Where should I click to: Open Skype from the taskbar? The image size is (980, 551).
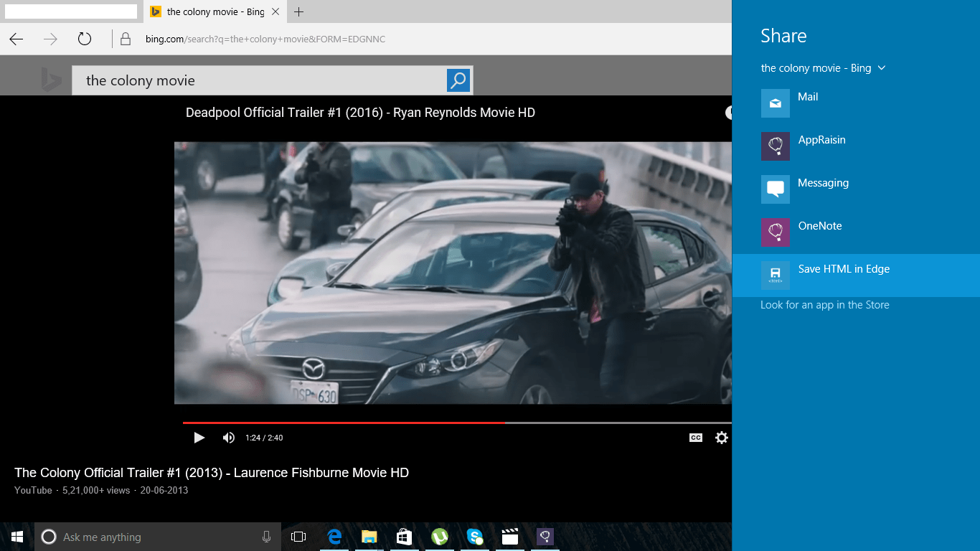point(474,537)
